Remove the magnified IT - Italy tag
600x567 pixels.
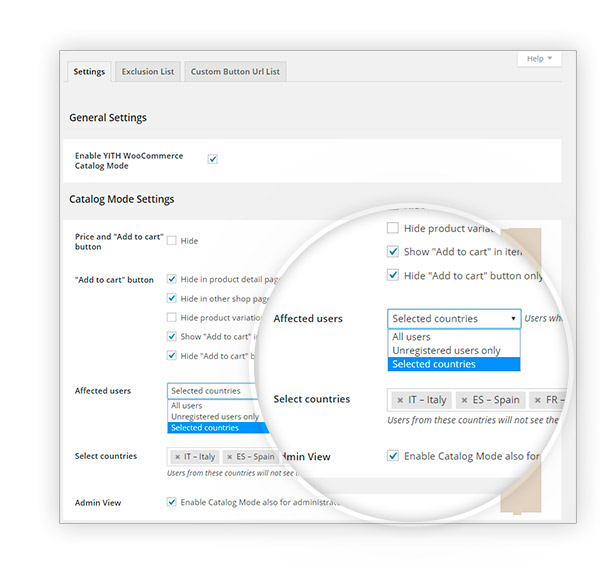click(x=400, y=400)
